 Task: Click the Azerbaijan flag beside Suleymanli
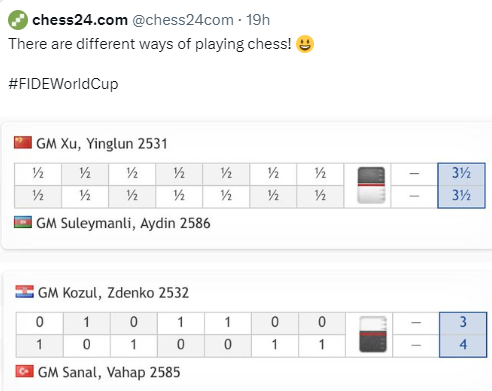pos(23,222)
